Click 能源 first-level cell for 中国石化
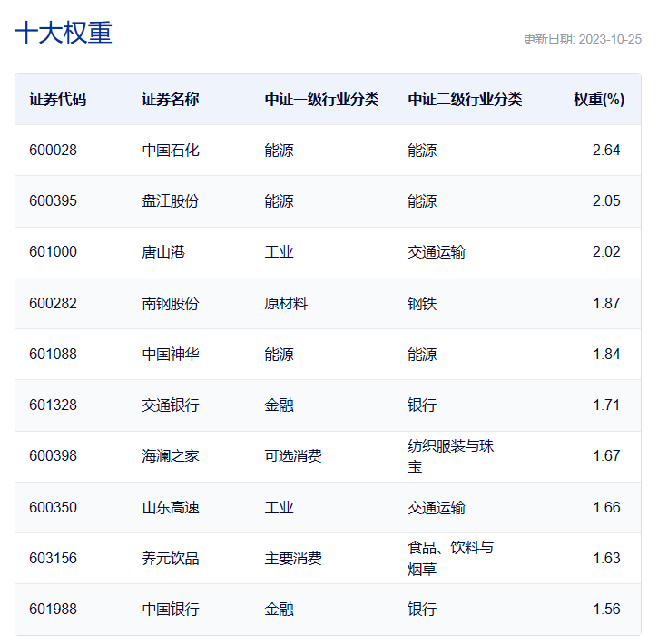The image size is (658, 644). [x=279, y=150]
